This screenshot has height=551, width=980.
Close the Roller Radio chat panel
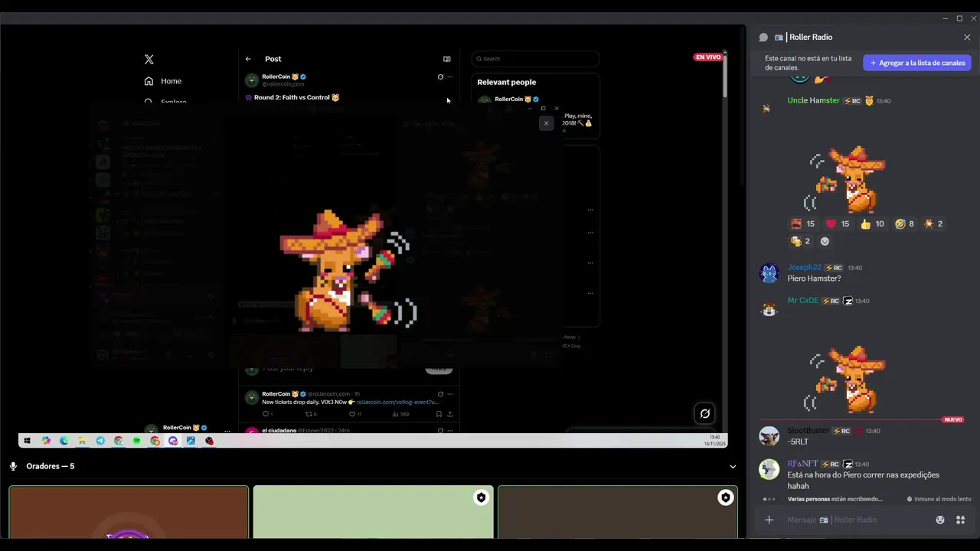[x=967, y=37]
